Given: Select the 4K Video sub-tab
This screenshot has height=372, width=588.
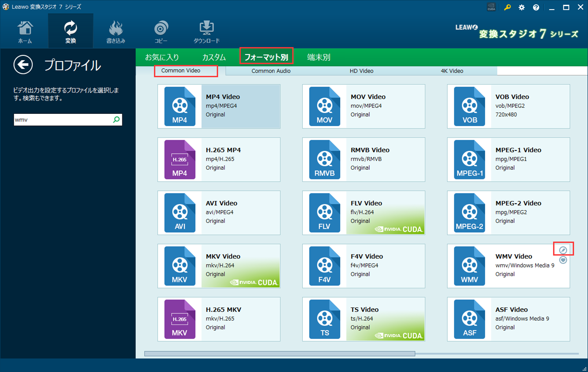Looking at the screenshot, I should (x=452, y=71).
